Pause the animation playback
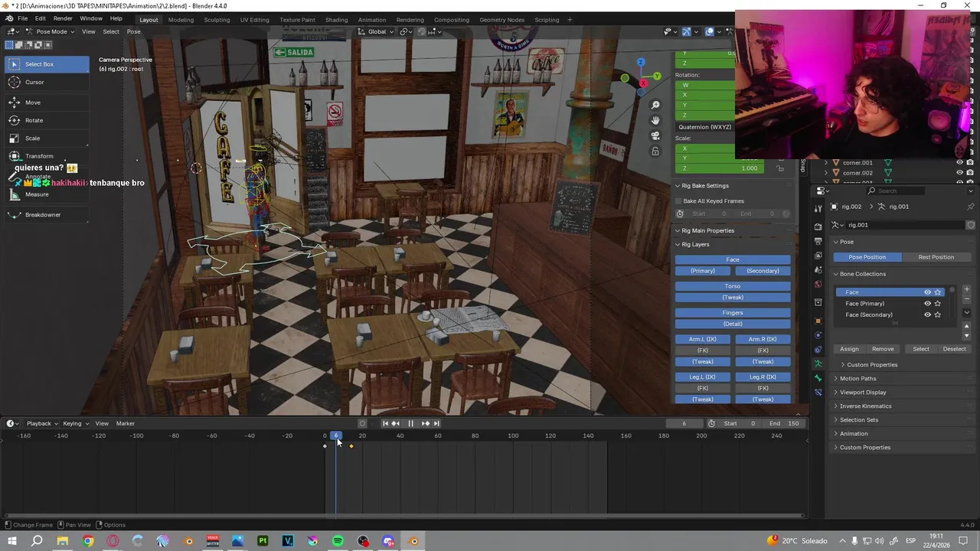 tap(410, 423)
